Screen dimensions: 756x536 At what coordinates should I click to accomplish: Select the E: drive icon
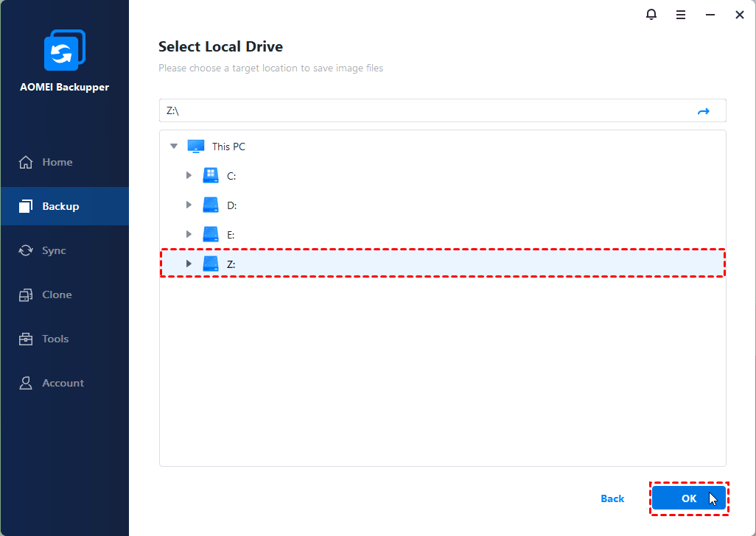(211, 235)
